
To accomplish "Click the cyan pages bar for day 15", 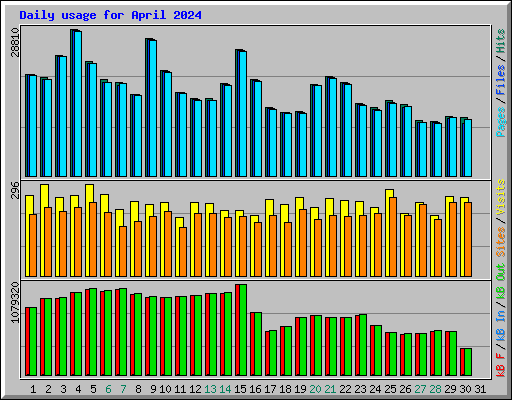I will coord(243,114).
